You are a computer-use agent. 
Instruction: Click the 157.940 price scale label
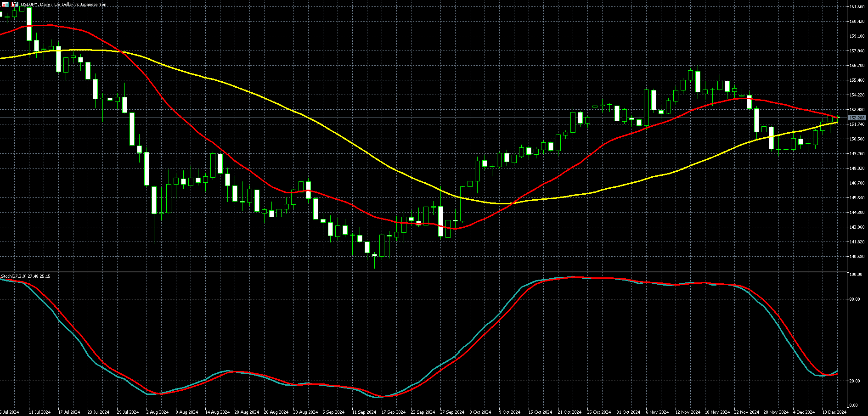coord(857,51)
